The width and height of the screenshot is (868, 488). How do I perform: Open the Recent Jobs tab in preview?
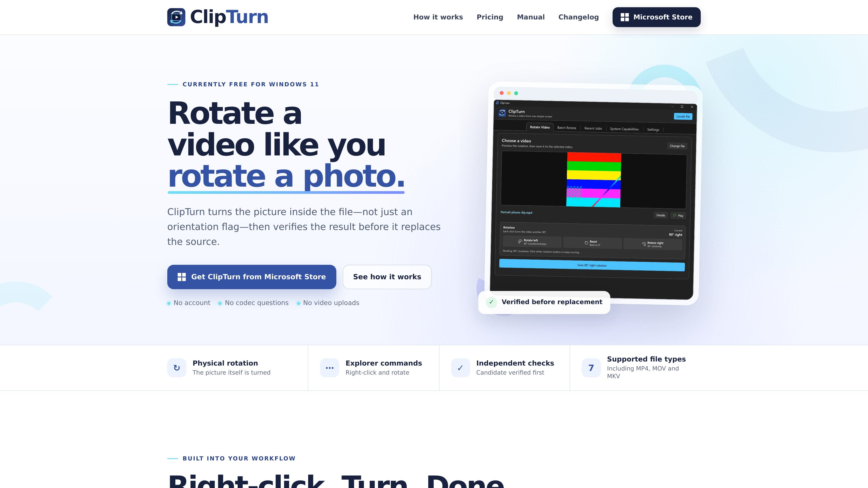[x=593, y=128]
